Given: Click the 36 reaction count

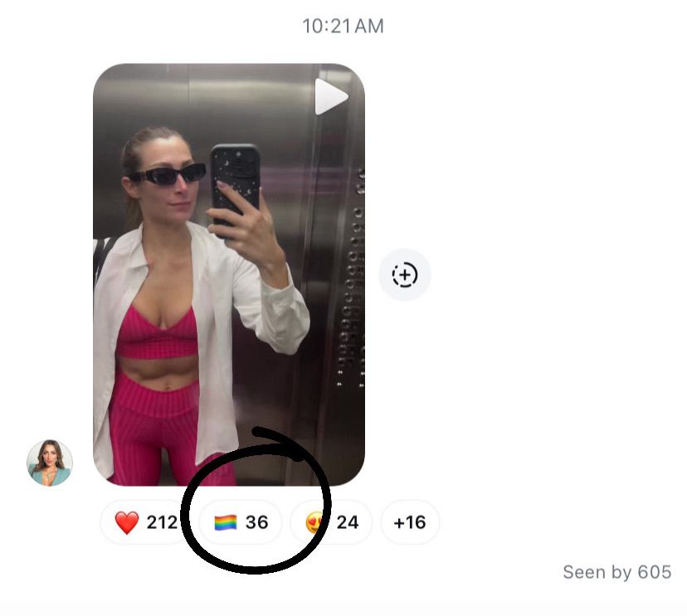Looking at the screenshot, I should pos(256,522).
